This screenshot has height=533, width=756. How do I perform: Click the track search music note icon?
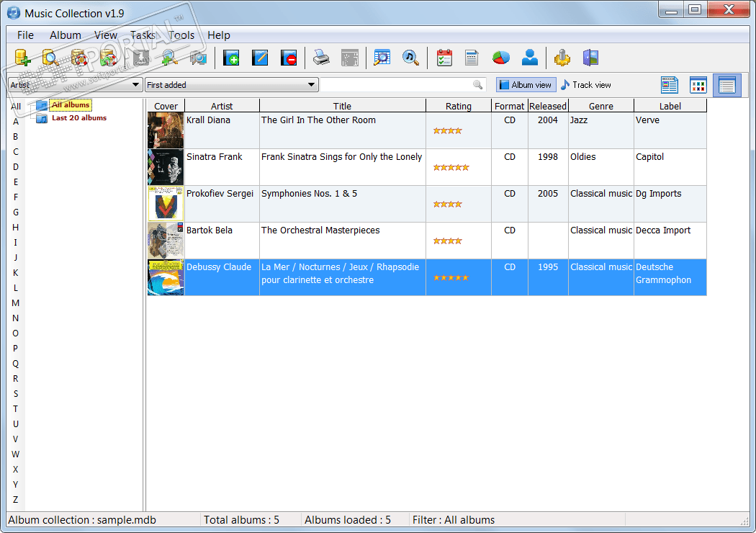click(411, 58)
